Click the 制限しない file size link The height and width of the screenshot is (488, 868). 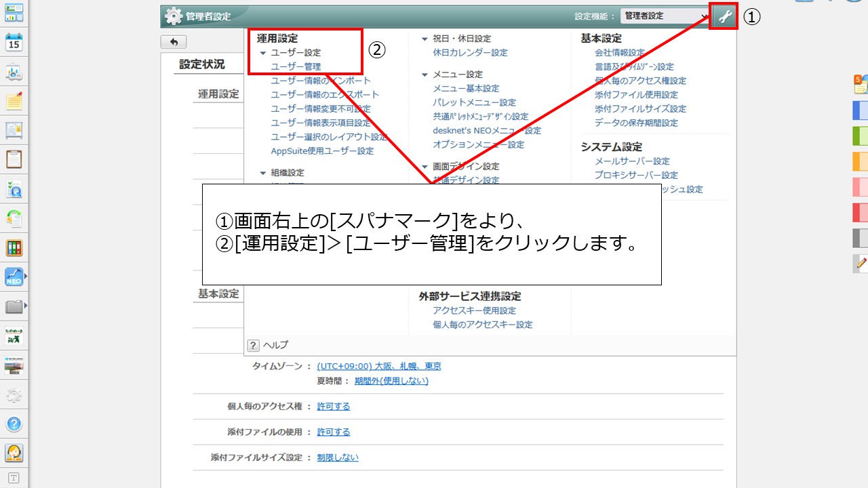[338, 457]
